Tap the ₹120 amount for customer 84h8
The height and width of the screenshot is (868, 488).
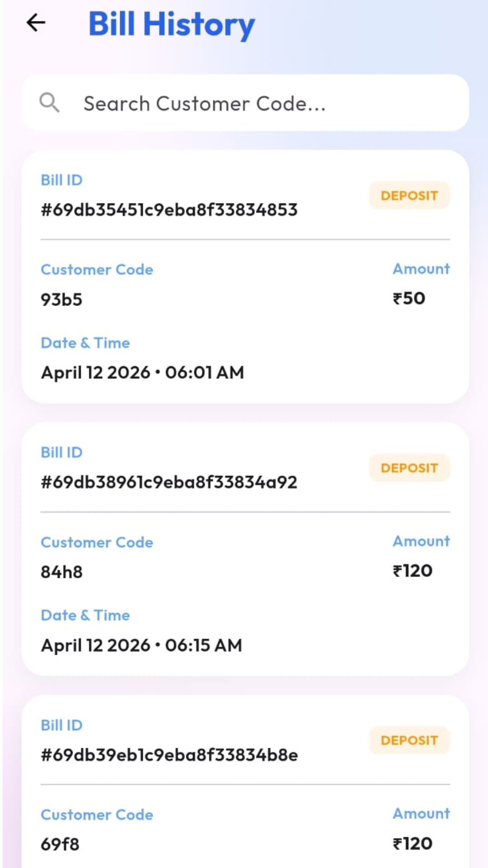(x=413, y=571)
